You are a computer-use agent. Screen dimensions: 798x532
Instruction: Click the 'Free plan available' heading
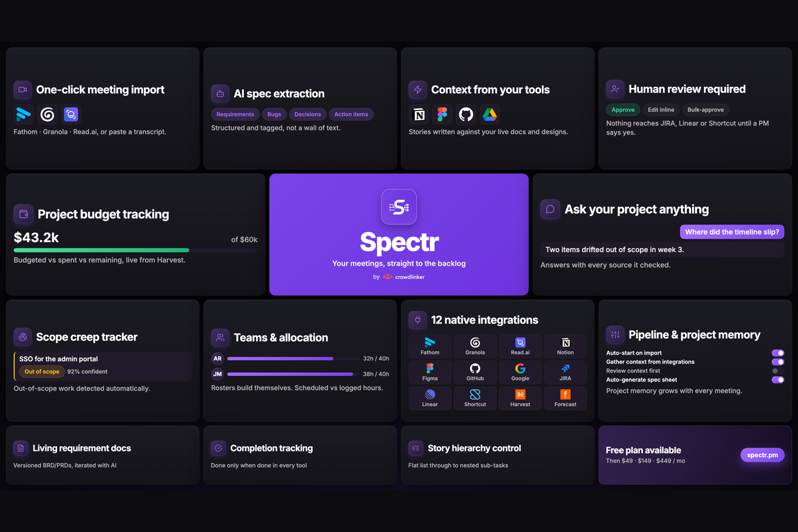[643, 450]
